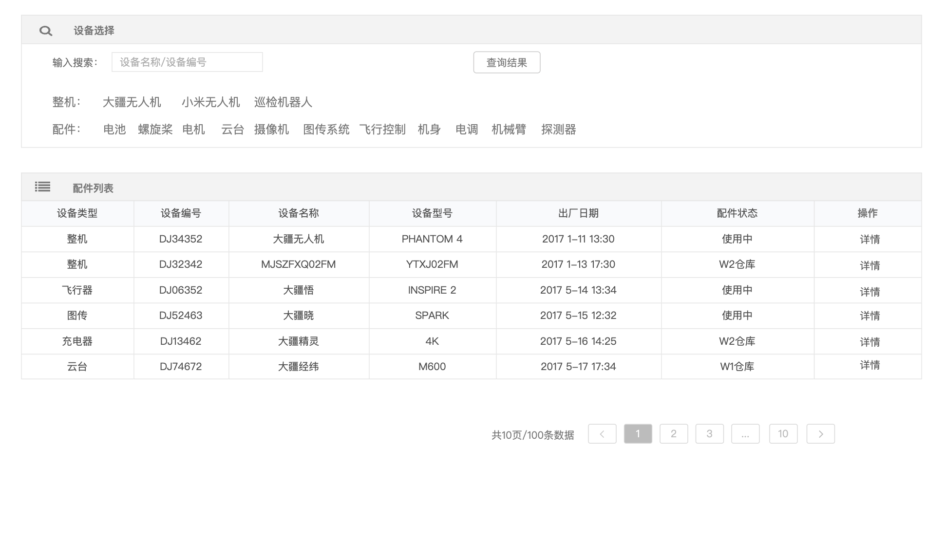Filter accessories by 电池
Screen dimensions: 945x560
(x=114, y=130)
